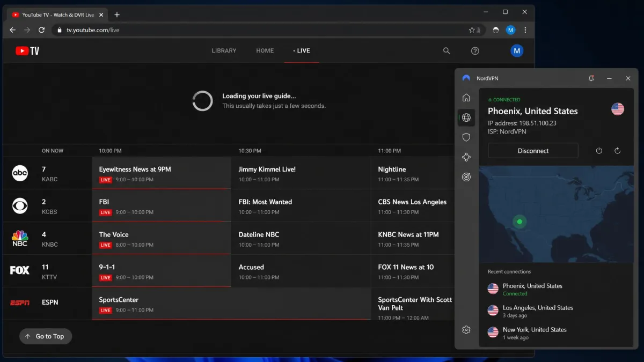Select the YouTube TV browser tab
Image resolution: width=644 pixels, height=362 pixels.
(57, 15)
